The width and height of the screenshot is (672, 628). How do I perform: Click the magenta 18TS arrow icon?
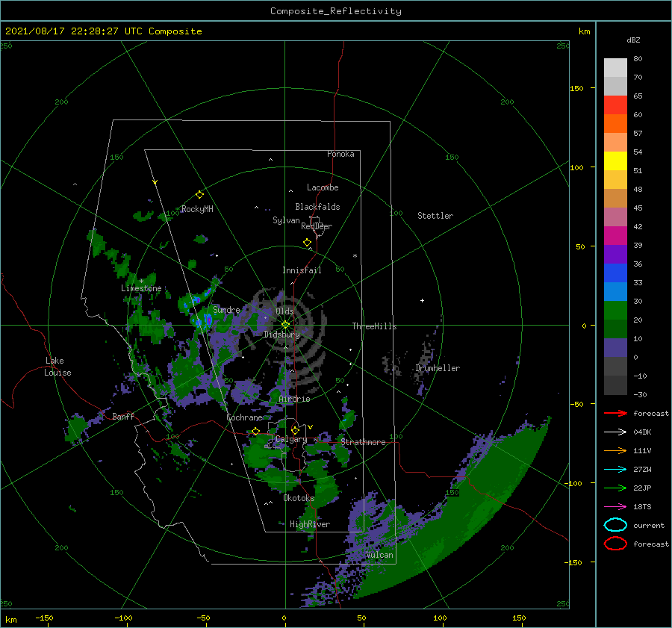click(x=615, y=507)
